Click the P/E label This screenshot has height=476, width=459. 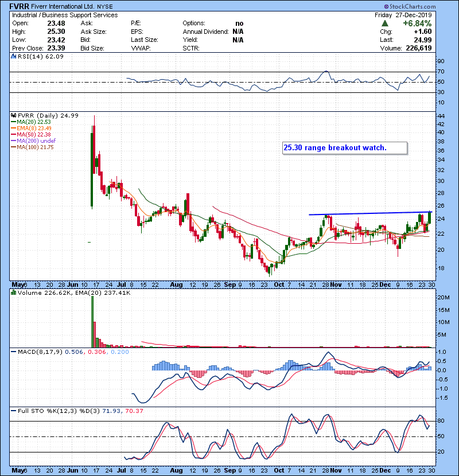pos(136,24)
